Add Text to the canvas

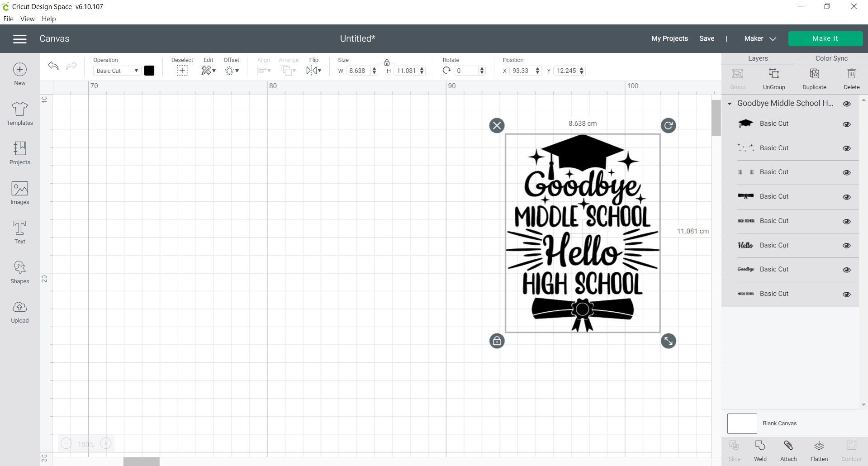click(x=19, y=232)
